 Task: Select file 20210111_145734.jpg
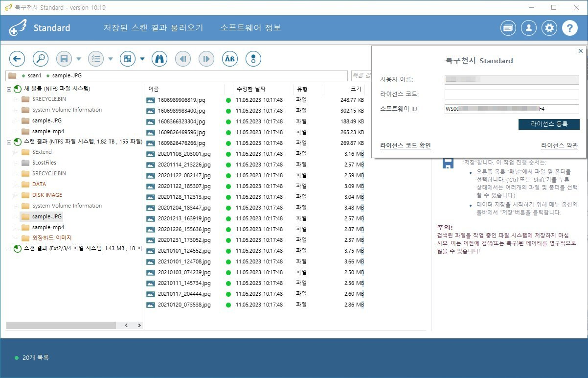[x=184, y=283]
